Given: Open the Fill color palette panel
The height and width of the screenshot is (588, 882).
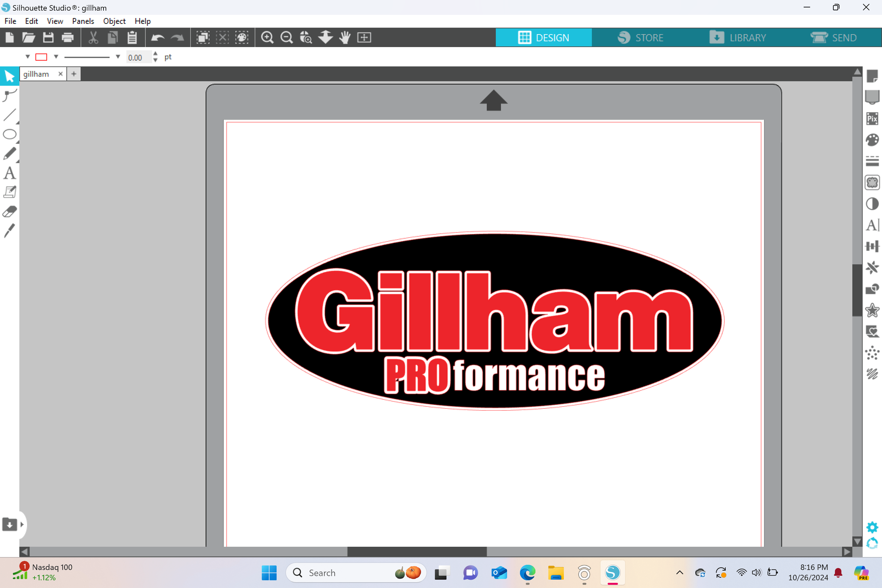Looking at the screenshot, I should pos(872,140).
